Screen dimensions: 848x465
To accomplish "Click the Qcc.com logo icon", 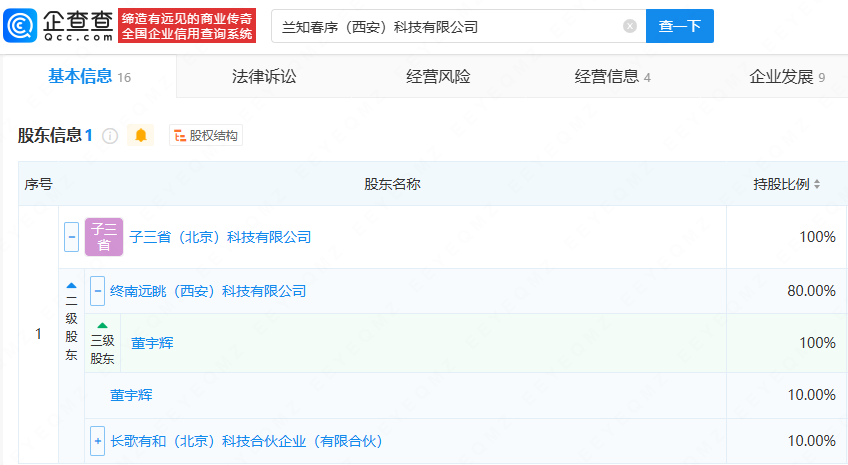I will point(20,26).
